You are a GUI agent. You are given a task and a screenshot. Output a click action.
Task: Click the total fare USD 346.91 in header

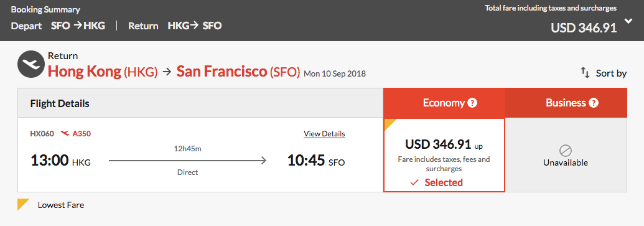click(584, 27)
